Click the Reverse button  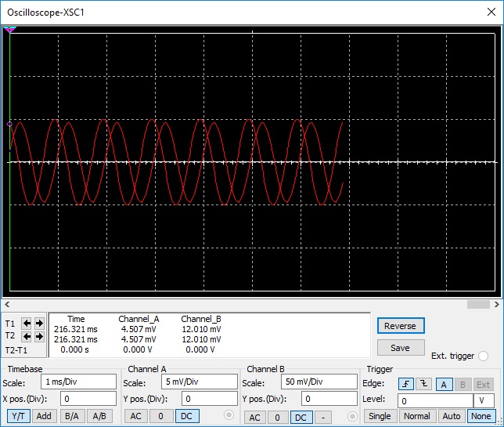pyautogui.click(x=401, y=325)
